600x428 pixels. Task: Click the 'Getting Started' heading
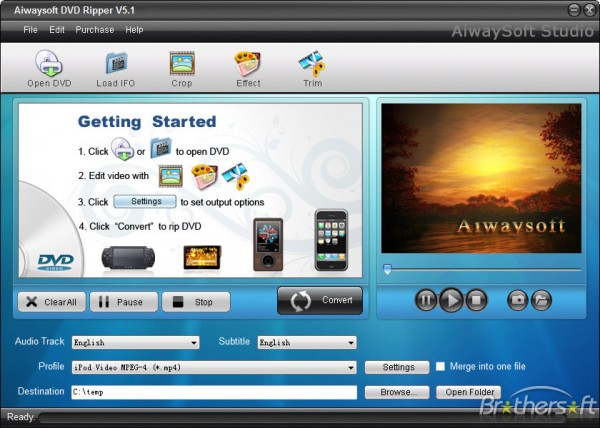[x=147, y=122]
